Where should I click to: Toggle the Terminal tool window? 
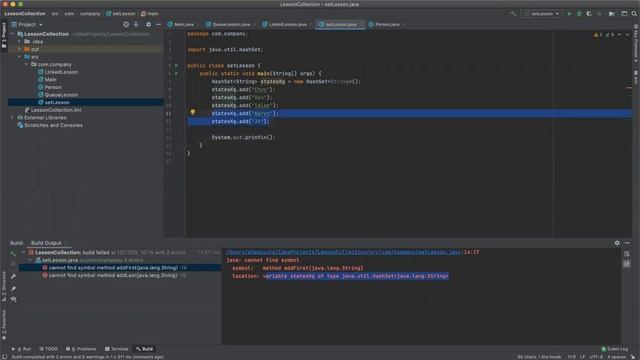pos(116,349)
